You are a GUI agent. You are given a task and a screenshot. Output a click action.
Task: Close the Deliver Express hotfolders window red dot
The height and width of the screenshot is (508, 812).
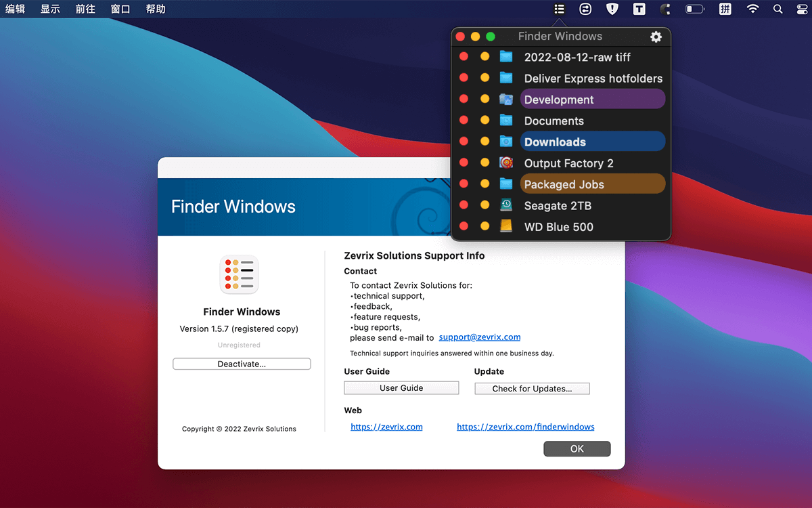pos(464,78)
